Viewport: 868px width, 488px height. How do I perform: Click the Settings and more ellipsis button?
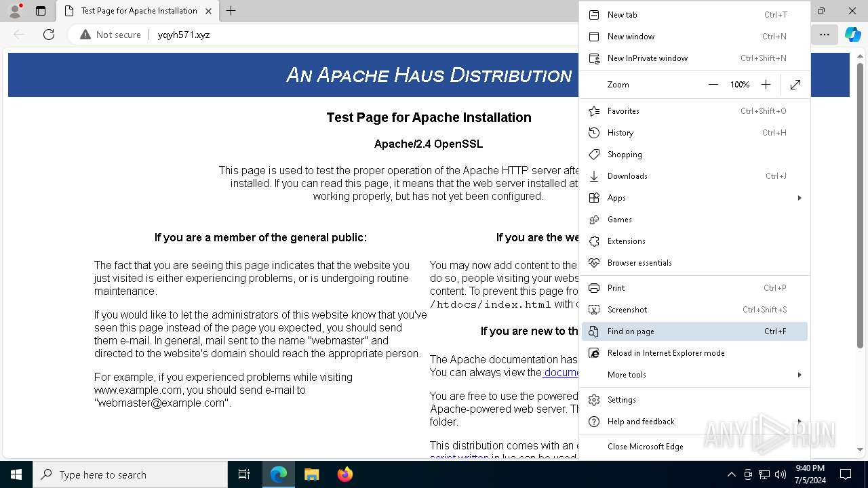[824, 35]
